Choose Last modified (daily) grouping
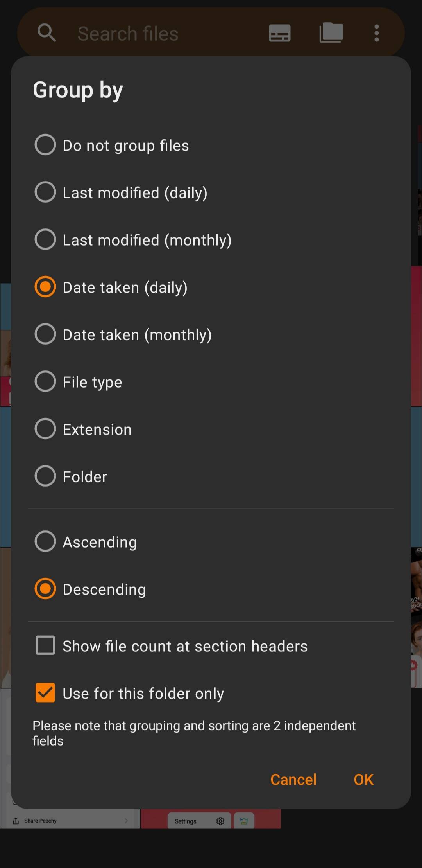The width and height of the screenshot is (422, 868). click(45, 192)
